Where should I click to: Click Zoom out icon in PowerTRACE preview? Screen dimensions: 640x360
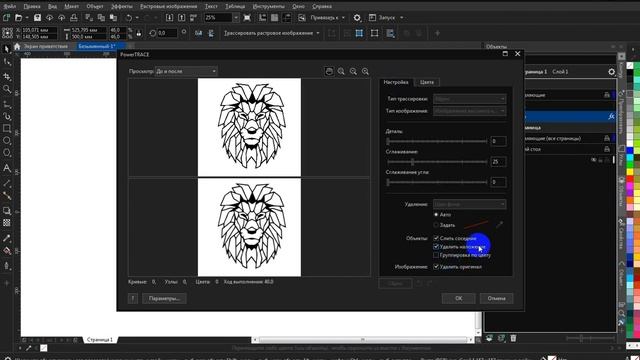[x=353, y=71]
